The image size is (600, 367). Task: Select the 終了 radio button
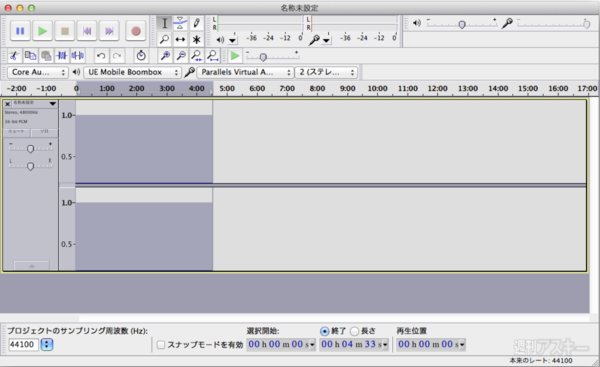(324, 331)
